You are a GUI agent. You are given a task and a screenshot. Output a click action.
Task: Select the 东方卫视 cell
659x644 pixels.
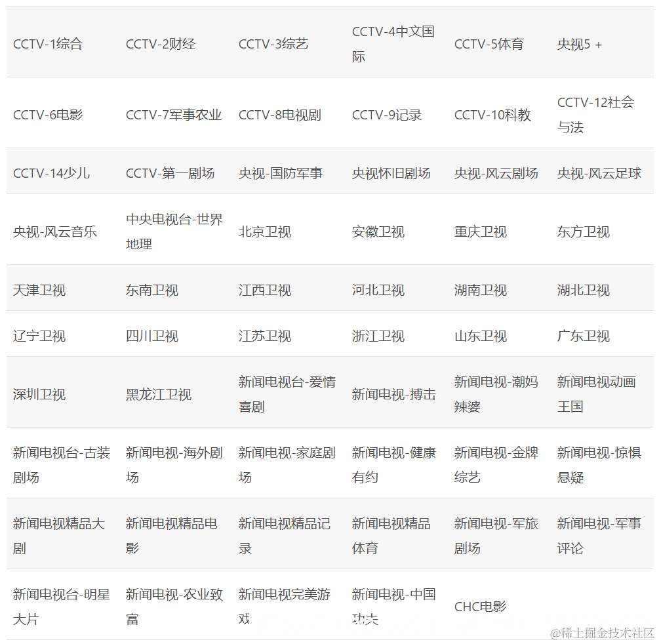click(584, 231)
